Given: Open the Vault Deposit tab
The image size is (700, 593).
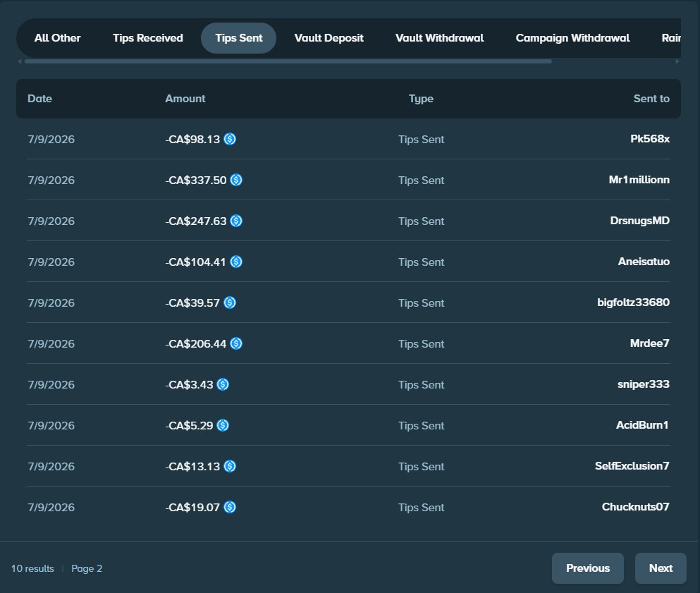Looking at the screenshot, I should [x=329, y=38].
